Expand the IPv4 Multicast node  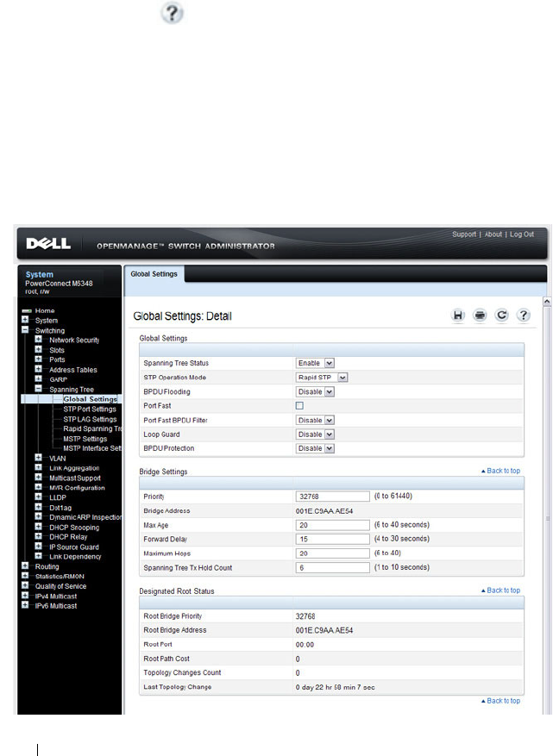tap(25, 596)
